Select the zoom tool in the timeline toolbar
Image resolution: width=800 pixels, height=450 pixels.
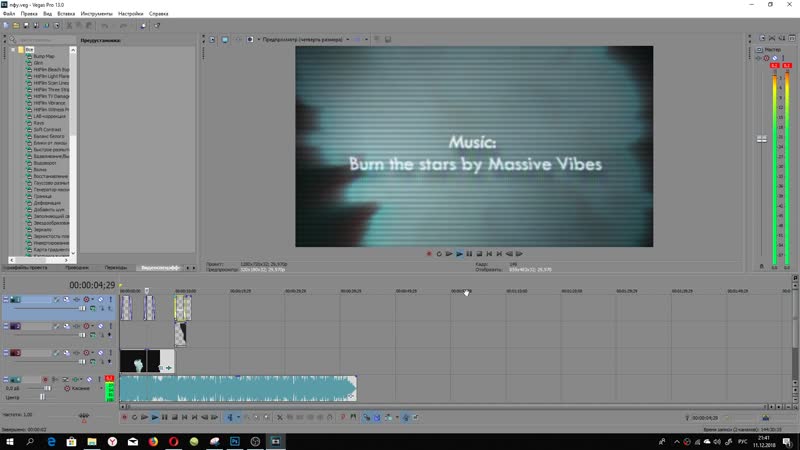pos(266,417)
